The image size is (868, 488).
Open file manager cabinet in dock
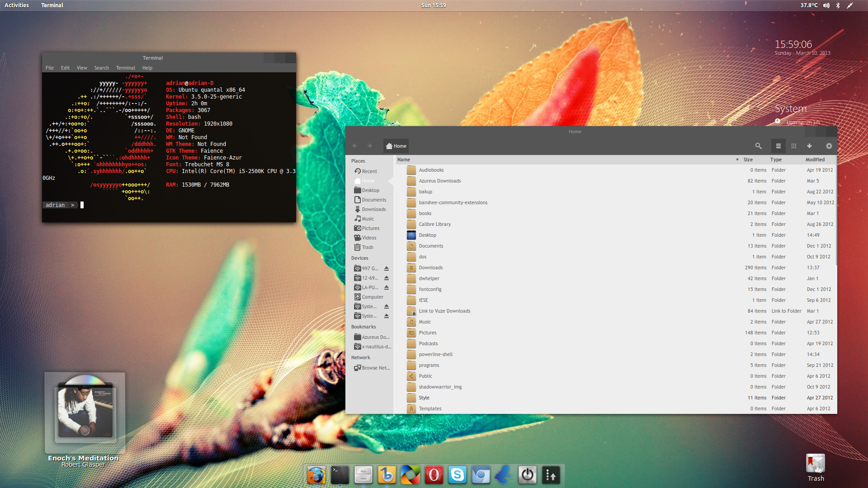tap(363, 475)
